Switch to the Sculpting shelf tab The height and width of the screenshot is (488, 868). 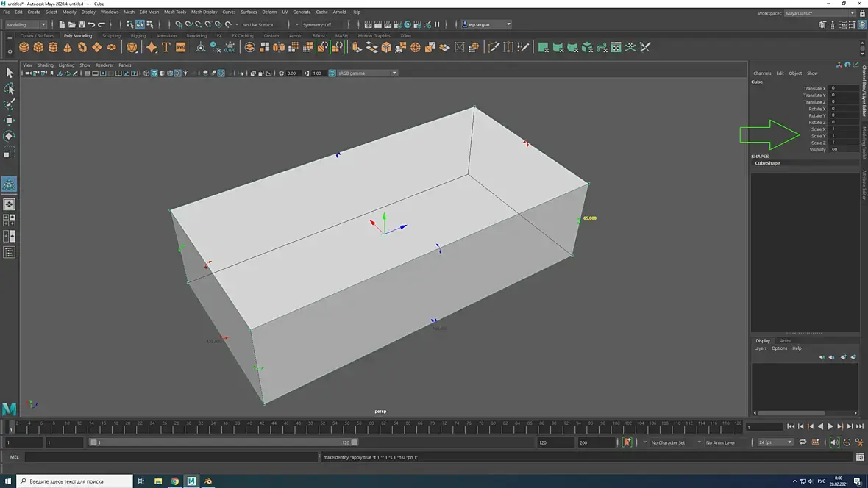tap(111, 35)
